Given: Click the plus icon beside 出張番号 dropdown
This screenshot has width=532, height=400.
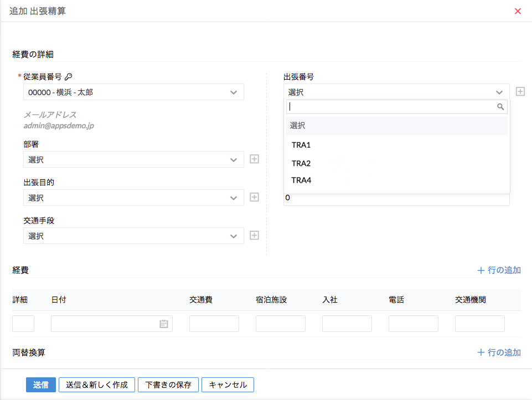Looking at the screenshot, I should pos(520,91).
